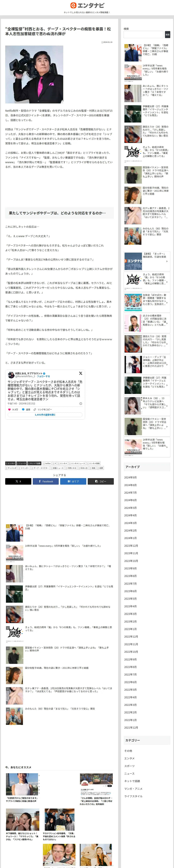Click the 松本人志 tag
The width and height of the screenshot is (174, 868).
(x=83, y=468)
